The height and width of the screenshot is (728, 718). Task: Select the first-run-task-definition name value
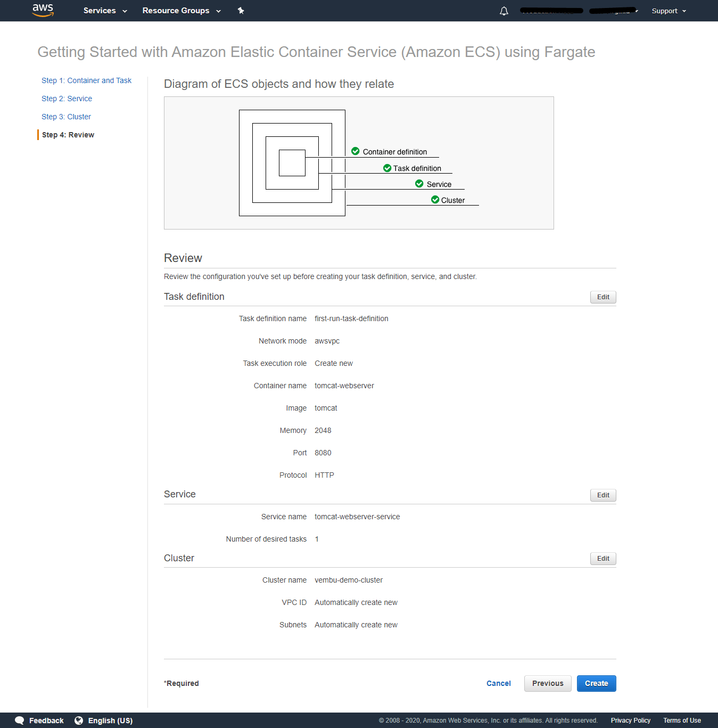(351, 318)
